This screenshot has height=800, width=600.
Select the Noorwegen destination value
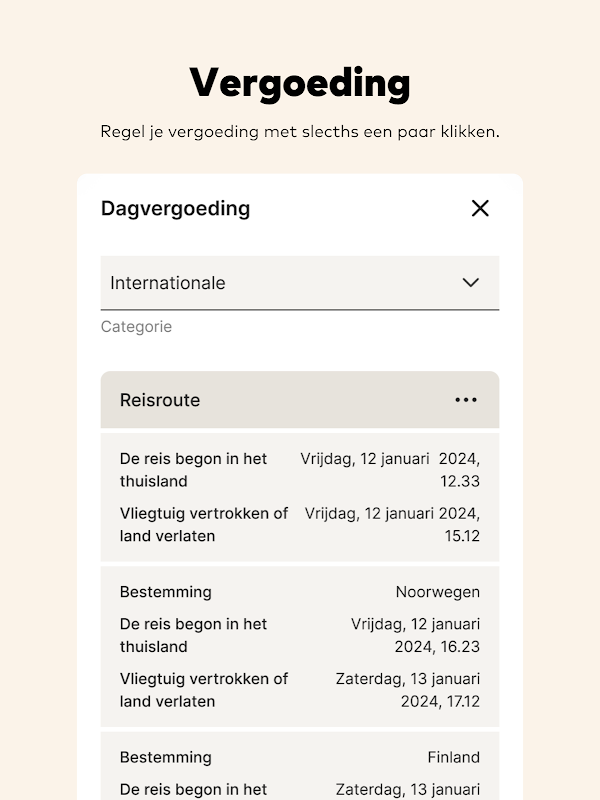tap(437, 592)
